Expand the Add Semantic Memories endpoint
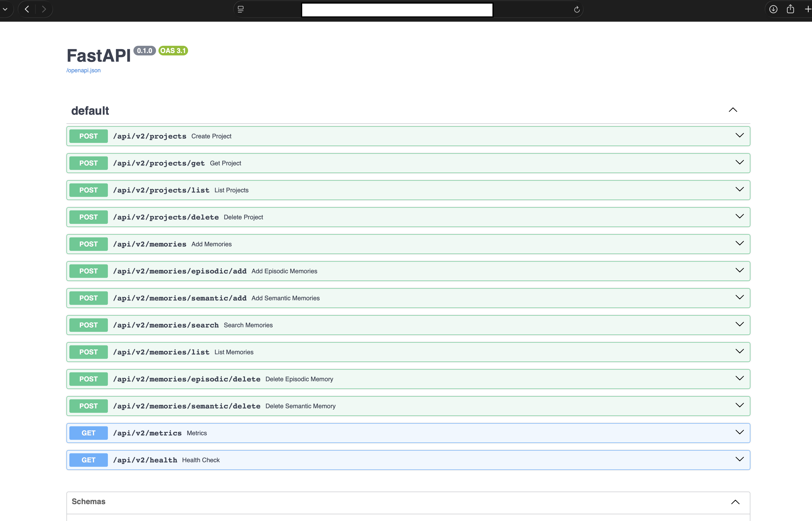Screen dimensions: 812x521 (x=740, y=297)
